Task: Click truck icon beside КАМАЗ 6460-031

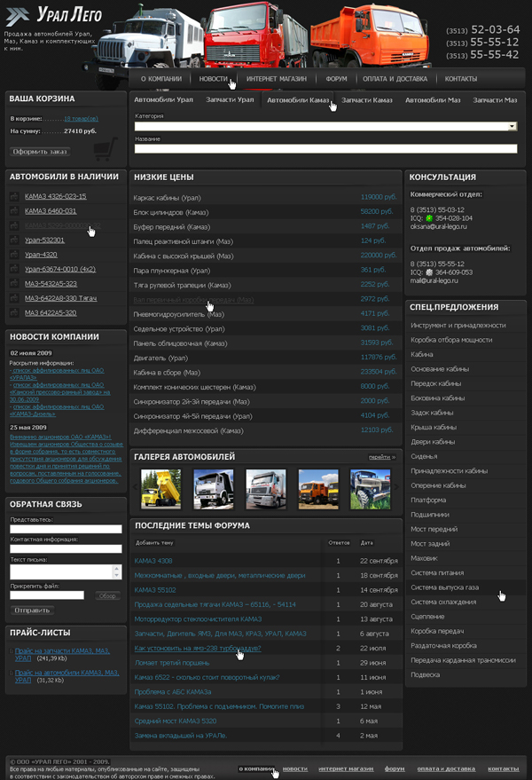Action: point(15,211)
